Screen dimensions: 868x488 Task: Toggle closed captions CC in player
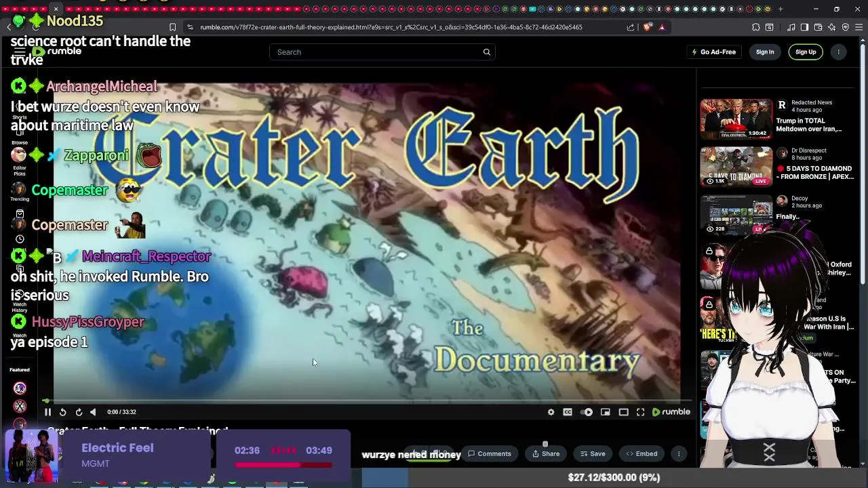pyautogui.click(x=568, y=412)
